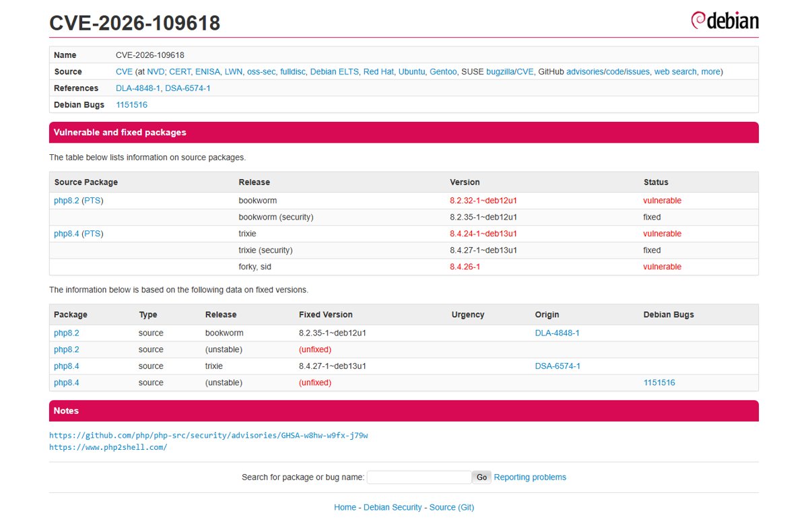This screenshot has height=532, width=808.
Task: Open bug 1151516 in the fixed versions table
Action: click(x=659, y=383)
